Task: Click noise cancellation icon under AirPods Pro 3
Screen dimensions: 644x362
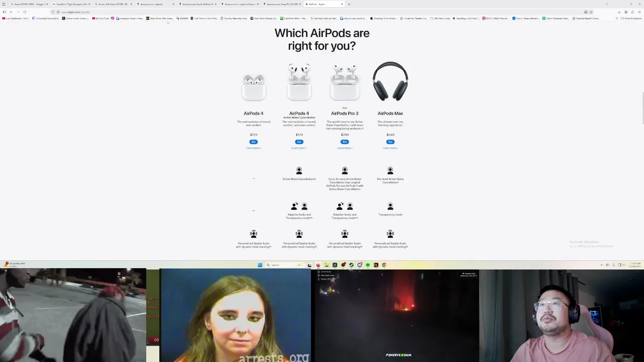Action: pos(345,171)
